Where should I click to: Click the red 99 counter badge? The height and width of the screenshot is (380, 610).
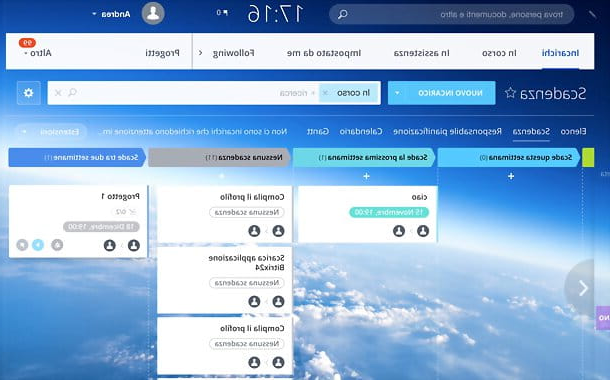pos(27,42)
